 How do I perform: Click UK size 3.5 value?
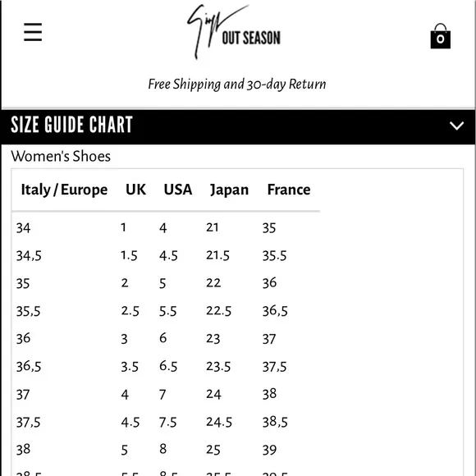(x=130, y=367)
